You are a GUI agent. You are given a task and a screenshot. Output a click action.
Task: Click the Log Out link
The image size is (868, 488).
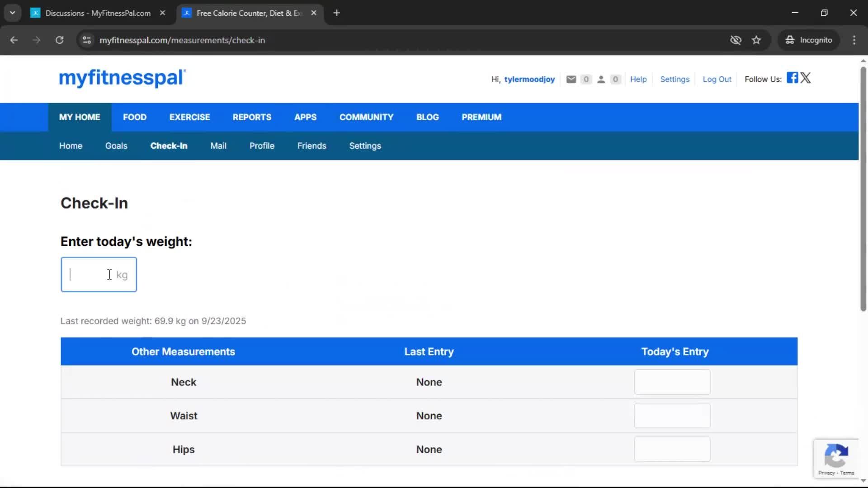click(717, 79)
